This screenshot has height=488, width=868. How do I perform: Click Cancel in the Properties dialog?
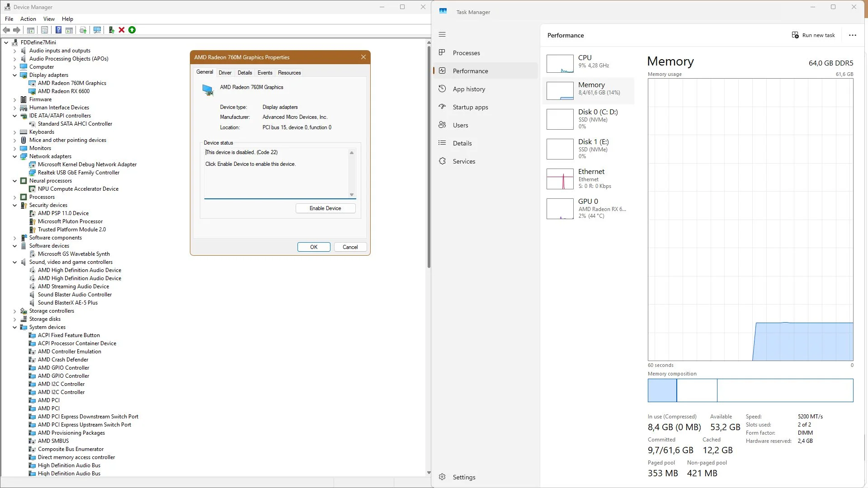pyautogui.click(x=350, y=247)
